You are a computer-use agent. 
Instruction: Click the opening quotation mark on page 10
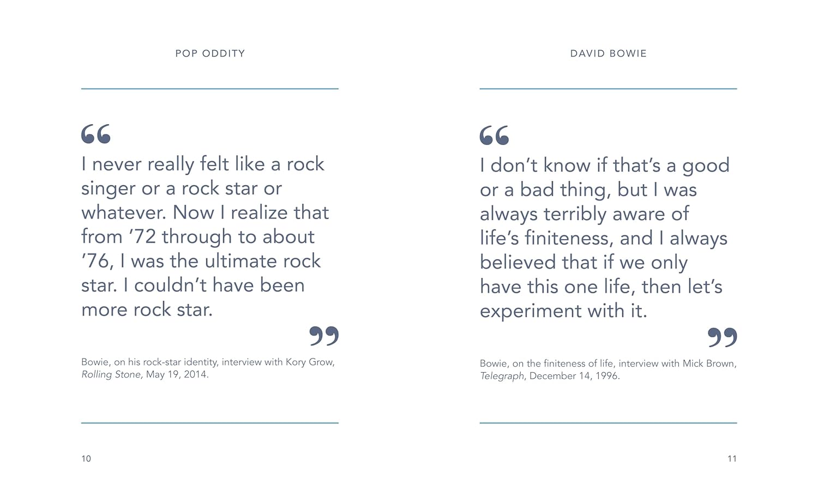96,134
